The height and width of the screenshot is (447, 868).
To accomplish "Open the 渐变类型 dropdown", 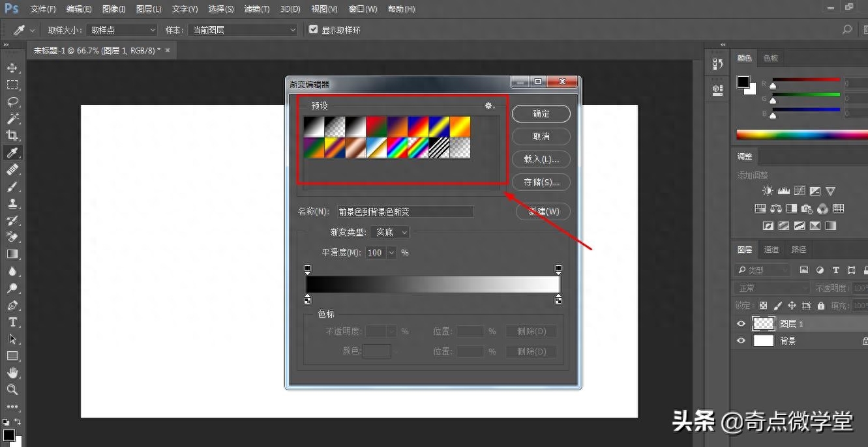I will tap(389, 232).
